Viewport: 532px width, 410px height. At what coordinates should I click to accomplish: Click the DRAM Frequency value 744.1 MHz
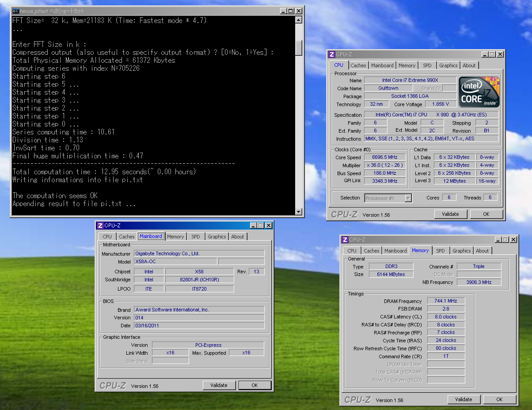pyautogui.click(x=446, y=301)
